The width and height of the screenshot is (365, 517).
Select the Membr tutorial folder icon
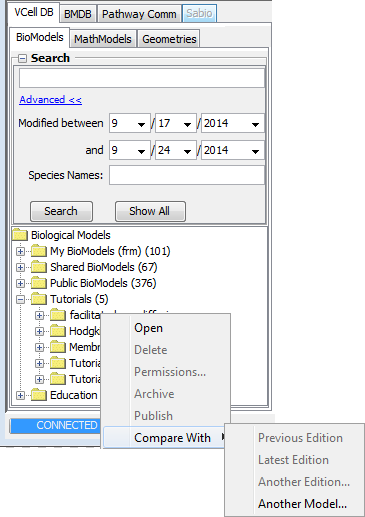click(x=58, y=347)
